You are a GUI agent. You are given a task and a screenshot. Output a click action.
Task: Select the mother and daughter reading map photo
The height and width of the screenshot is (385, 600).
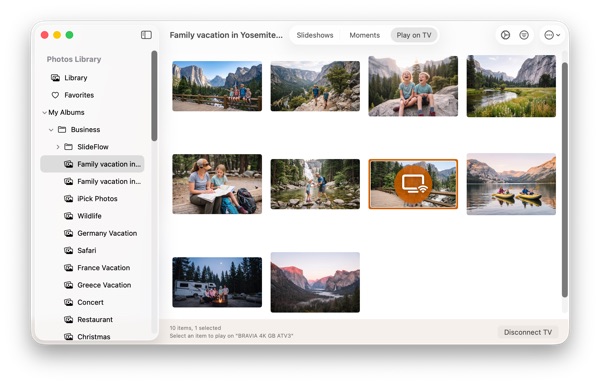coord(217,184)
